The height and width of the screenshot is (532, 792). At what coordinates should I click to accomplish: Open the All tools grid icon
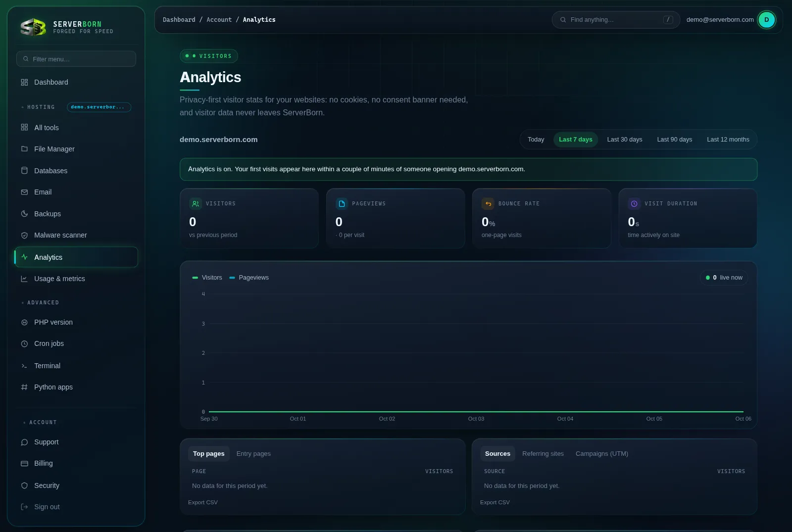coord(24,128)
